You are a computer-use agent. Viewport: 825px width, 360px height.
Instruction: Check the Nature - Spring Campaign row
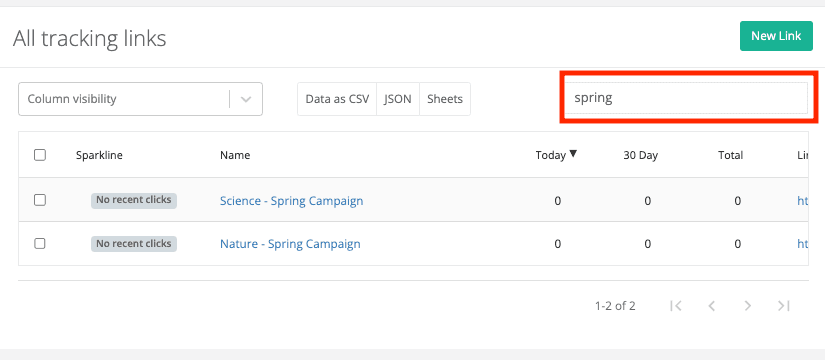pyautogui.click(x=40, y=244)
